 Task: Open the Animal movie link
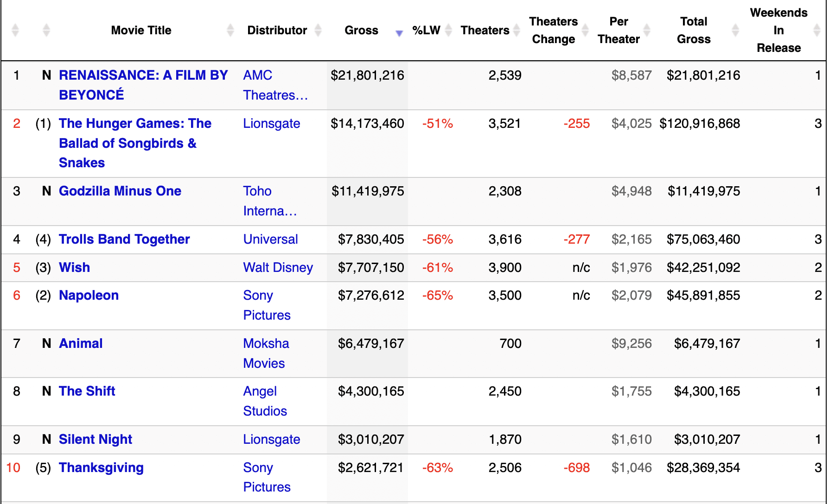click(x=81, y=343)
